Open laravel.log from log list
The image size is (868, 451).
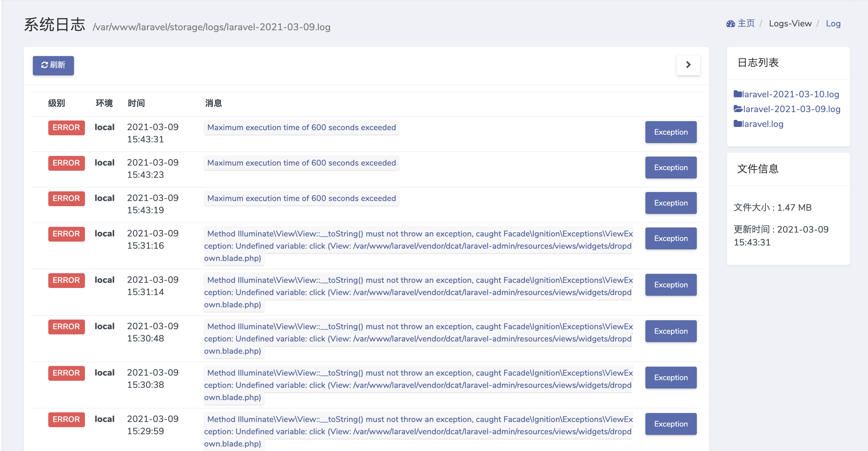click(762, 124)
